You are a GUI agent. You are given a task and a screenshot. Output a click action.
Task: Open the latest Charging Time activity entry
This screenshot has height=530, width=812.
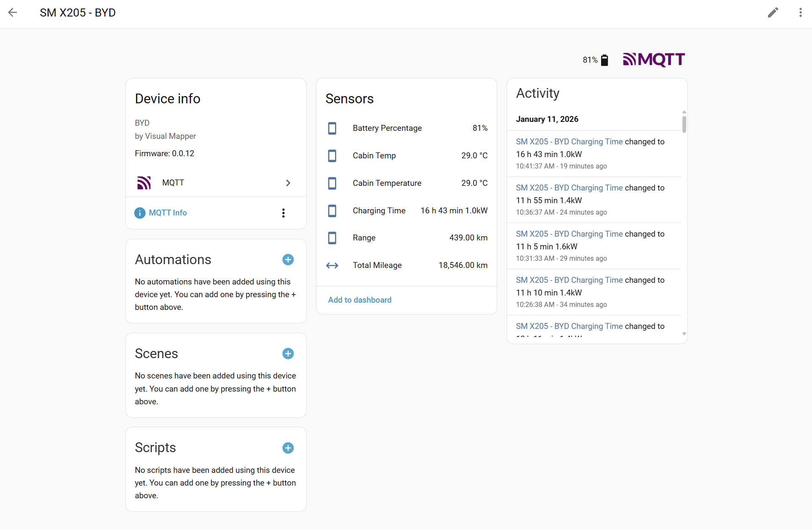coord(569,141)
